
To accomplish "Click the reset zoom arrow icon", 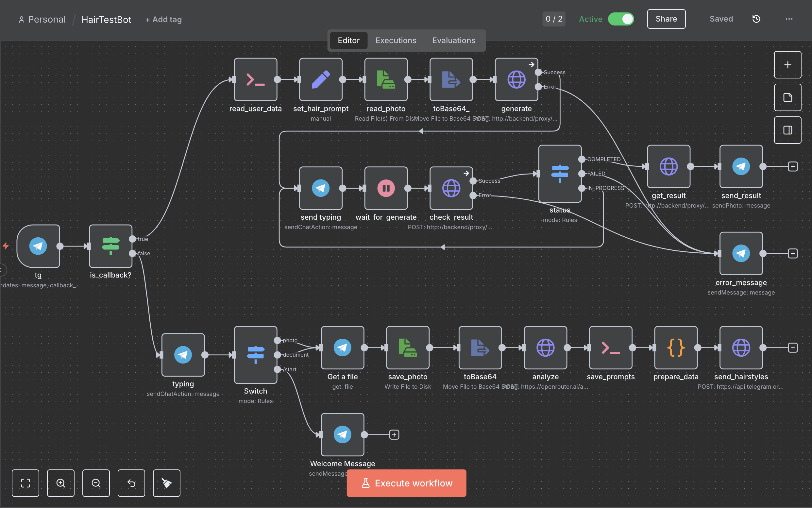I will (131, 483).
